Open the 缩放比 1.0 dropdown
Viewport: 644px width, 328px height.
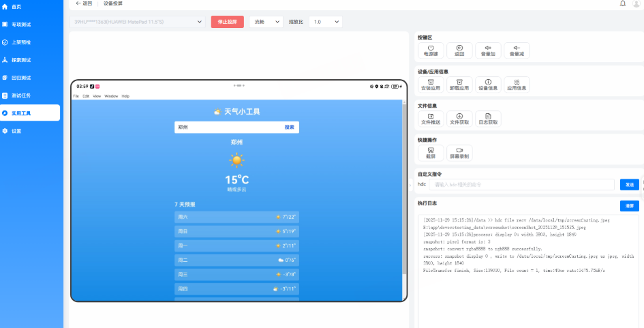tap(325, 22)
